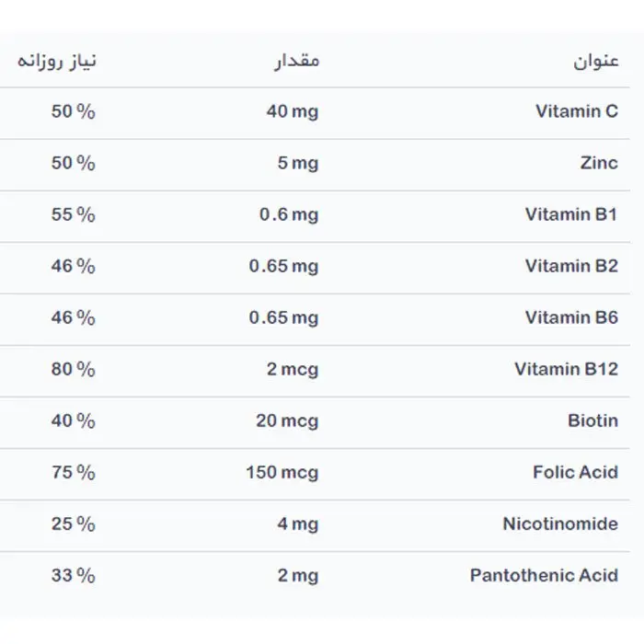Click the 150 mcg amount value
The image size is (644, 644).
[x=282, y=473]
